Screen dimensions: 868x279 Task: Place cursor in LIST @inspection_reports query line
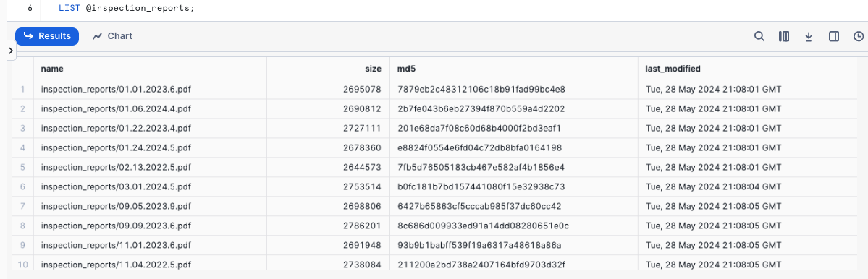127,9
